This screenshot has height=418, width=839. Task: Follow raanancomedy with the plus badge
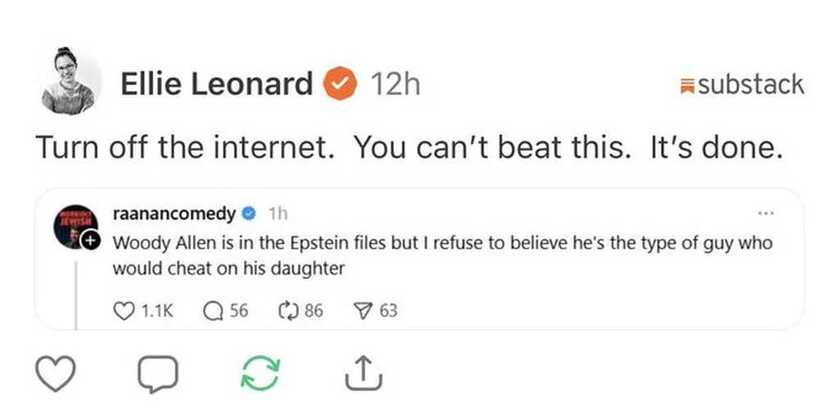pyautogui.click(x=91, y=242)
